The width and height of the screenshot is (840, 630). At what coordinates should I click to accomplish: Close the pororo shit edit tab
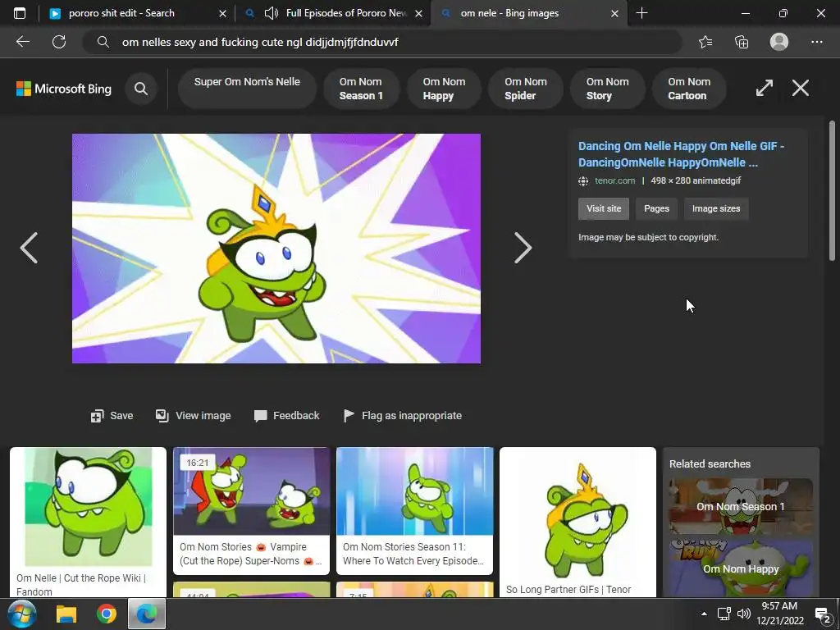point(222,13)
